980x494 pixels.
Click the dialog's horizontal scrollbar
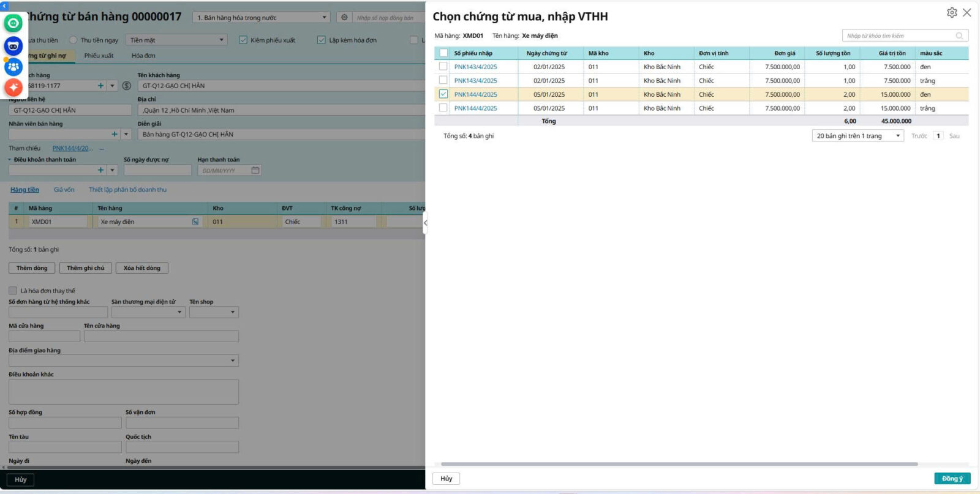point(679,464)
